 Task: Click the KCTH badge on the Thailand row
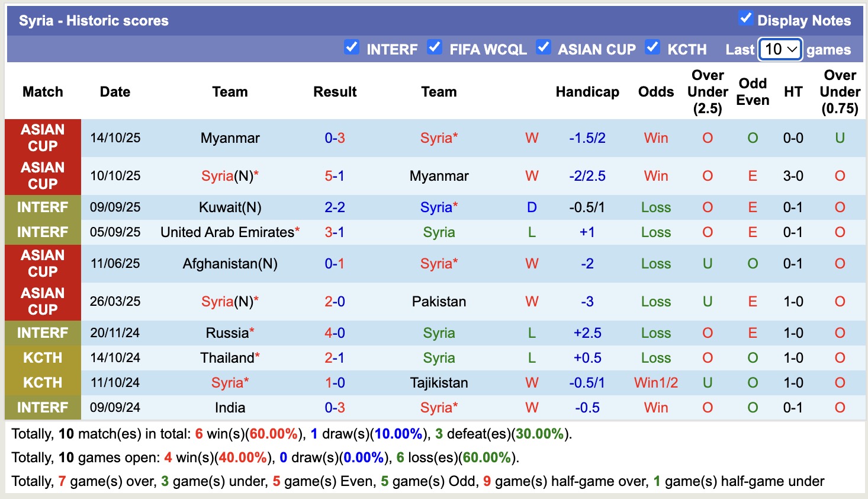point(42,357)
